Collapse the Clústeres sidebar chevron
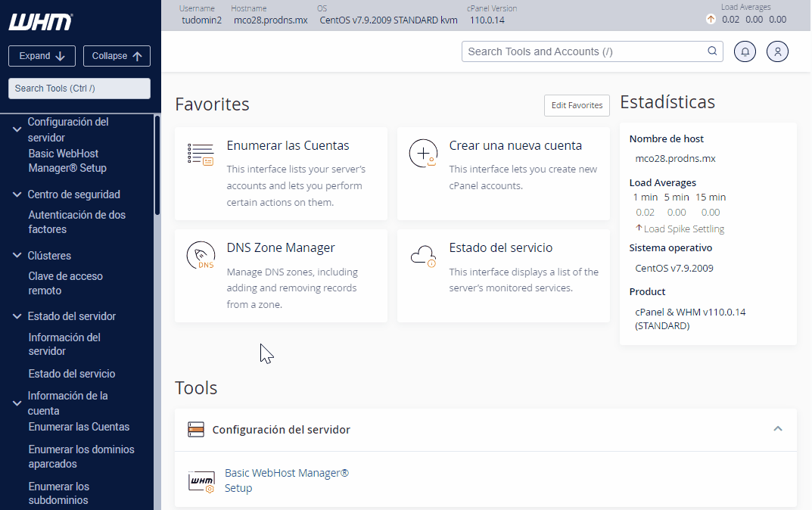This screenshot has height=510, width=812. click(17, 256)
